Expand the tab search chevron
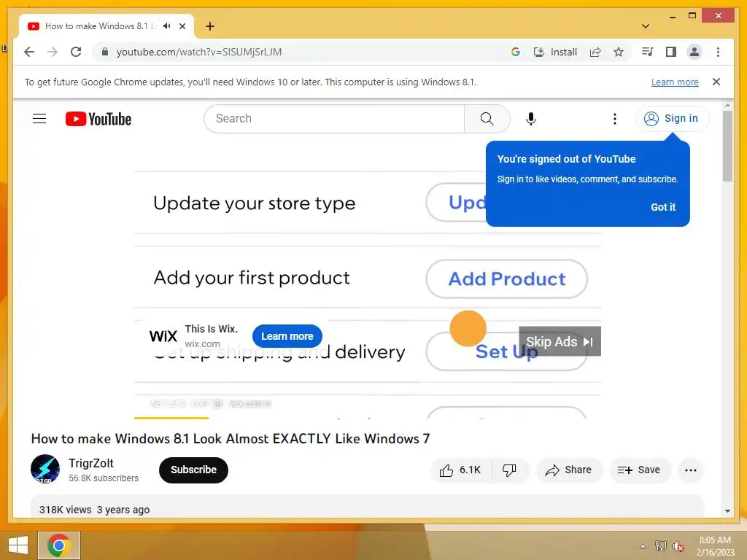Screen dimensions: 747x560 (x=646, y=26)
